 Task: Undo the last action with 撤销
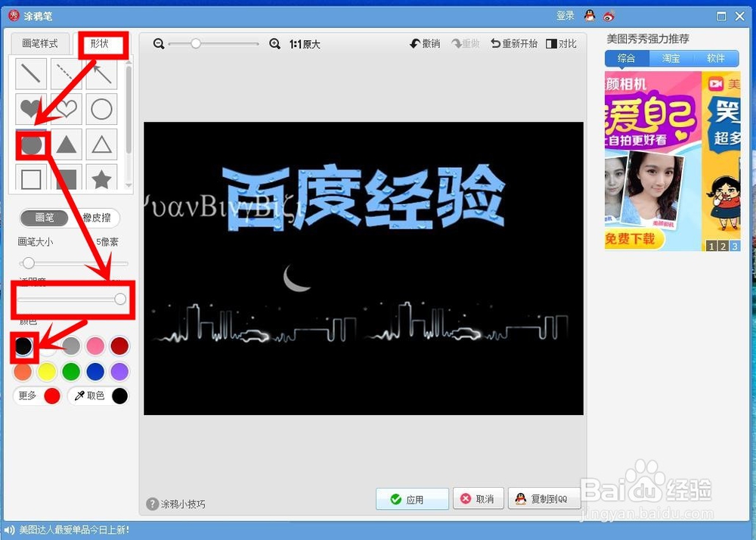(425, 44)
